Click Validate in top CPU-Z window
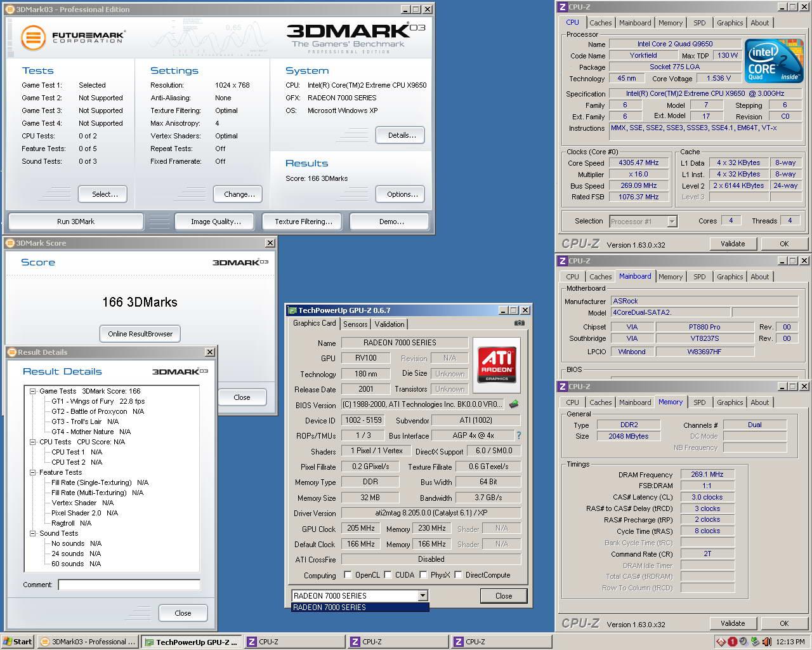812x650 pixels. click(732, 244)
